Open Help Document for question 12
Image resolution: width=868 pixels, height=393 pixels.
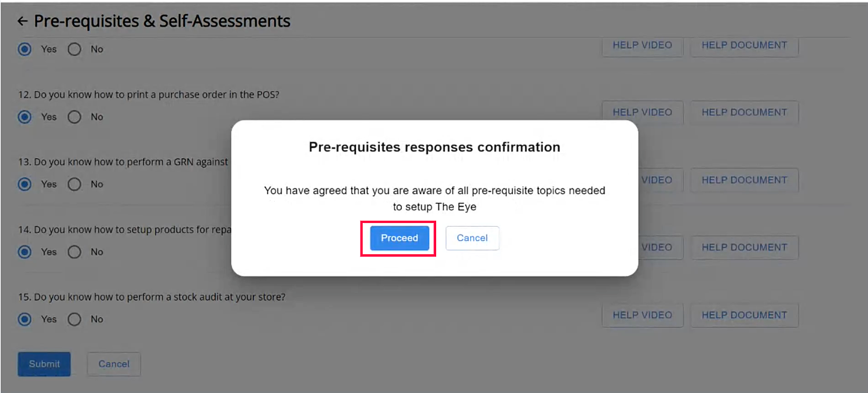tap(744, 112)
